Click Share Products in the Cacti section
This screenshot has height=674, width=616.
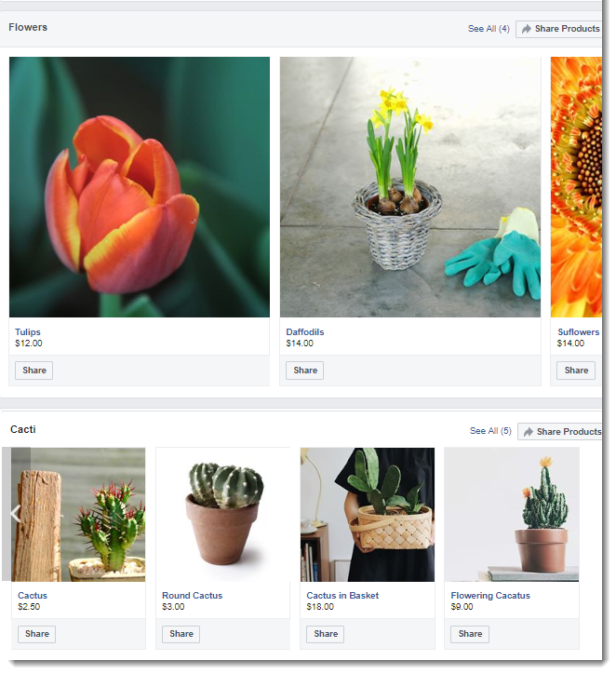click(560, 432)
